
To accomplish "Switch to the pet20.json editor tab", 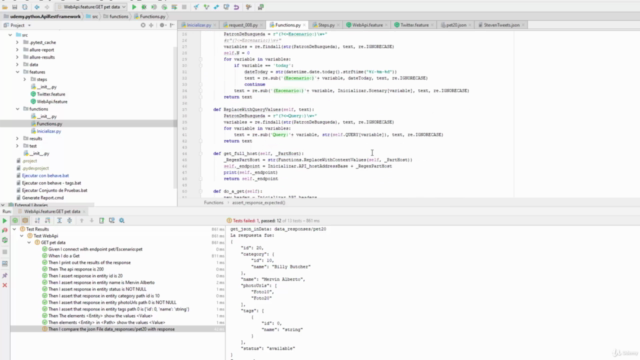I will point(456,25).
